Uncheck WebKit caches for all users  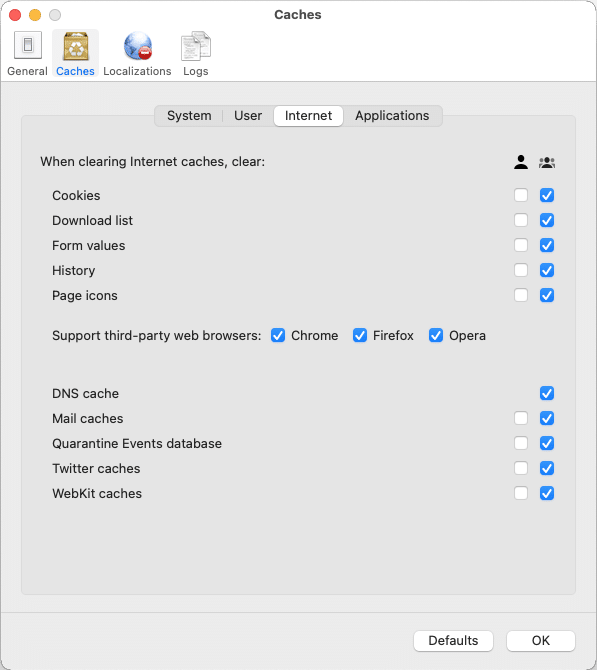(547, 494)
